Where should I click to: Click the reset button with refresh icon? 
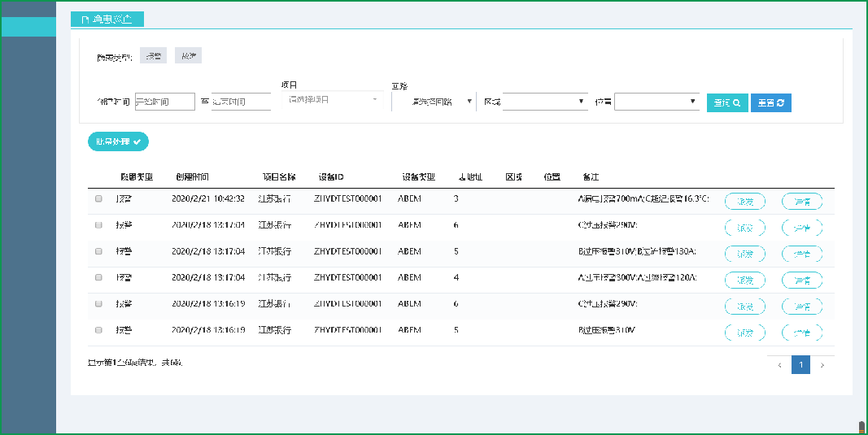[770, 102]
